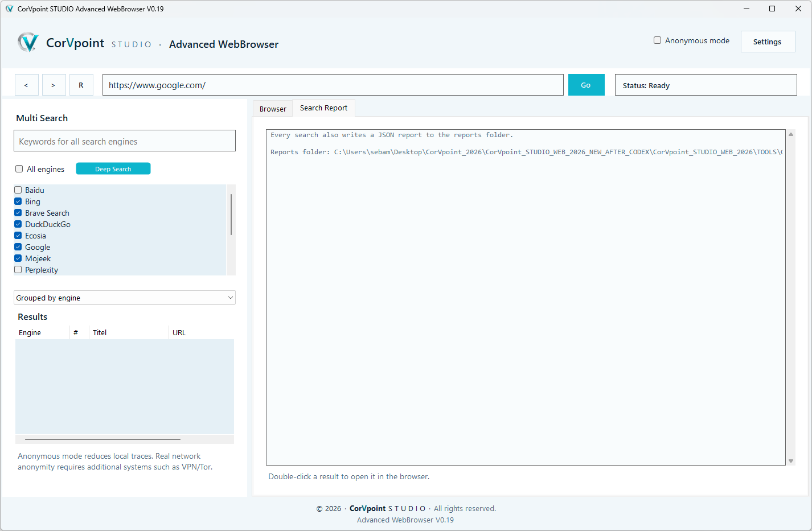Click the Go button
The height and width of the screenshot is (531, 812).
[586, 85]
